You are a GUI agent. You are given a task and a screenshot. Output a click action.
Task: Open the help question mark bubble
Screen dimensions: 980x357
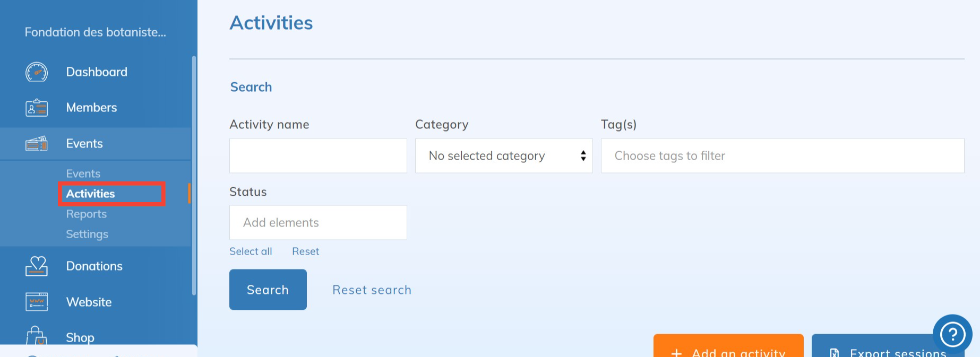point(952,334)
